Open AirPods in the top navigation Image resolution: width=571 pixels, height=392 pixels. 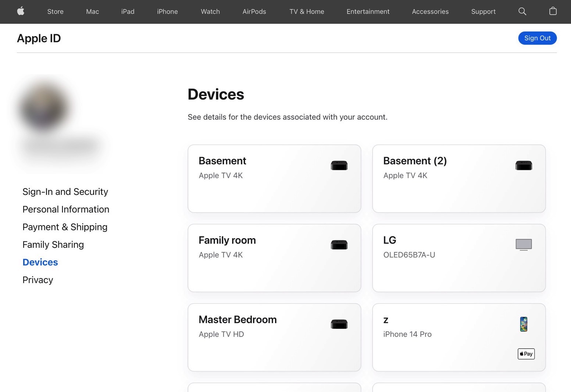(x=254, y=12)
